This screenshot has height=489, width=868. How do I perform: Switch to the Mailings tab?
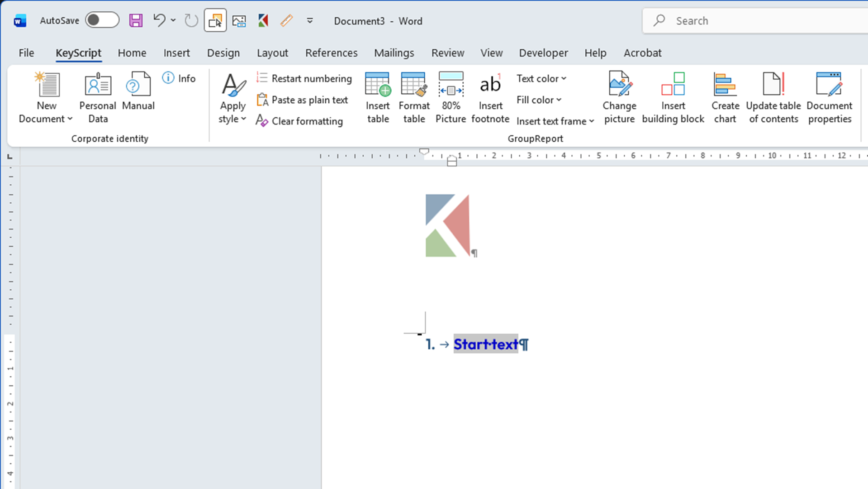394,53
